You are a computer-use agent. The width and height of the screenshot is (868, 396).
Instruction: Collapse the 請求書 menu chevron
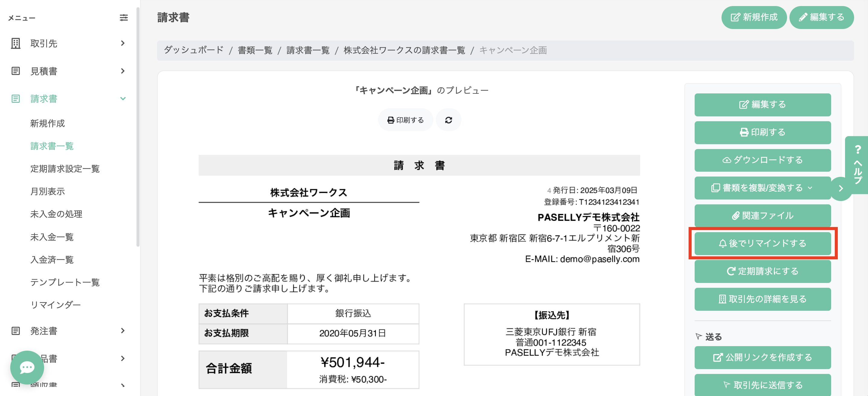coord(123,99)
